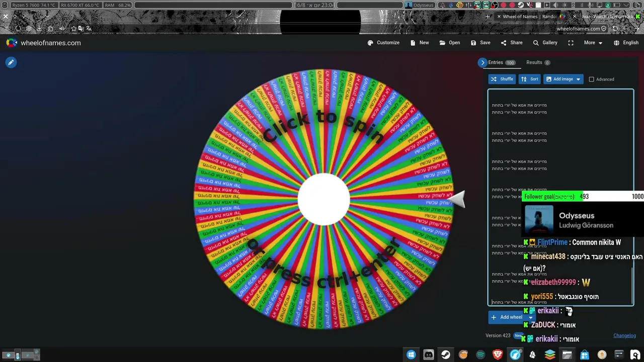Save the current wheel

coord(480,43)
